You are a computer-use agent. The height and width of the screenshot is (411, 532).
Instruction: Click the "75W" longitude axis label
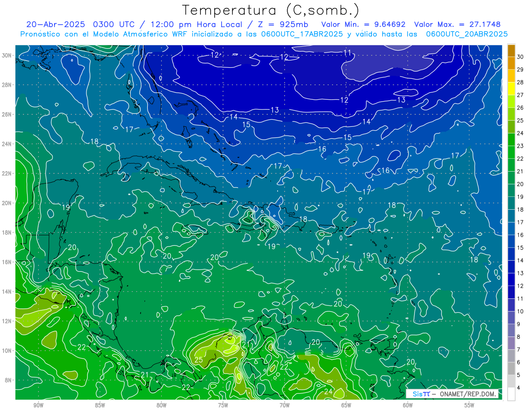223,405
